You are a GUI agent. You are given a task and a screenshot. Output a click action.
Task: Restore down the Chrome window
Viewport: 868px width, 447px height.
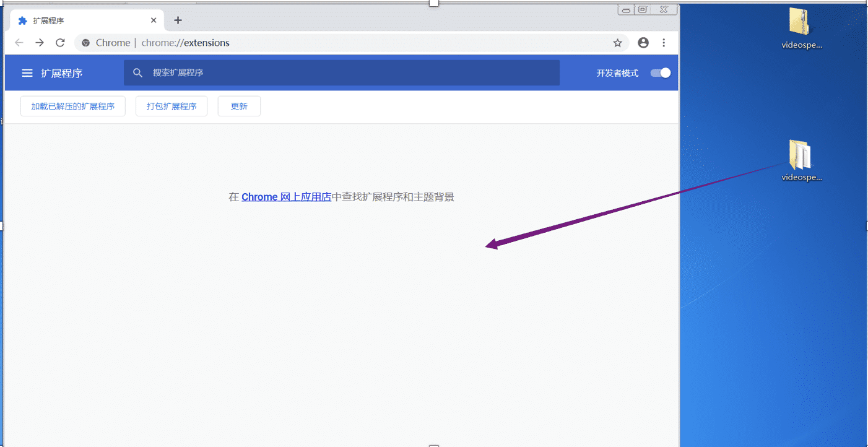(643, 9)
